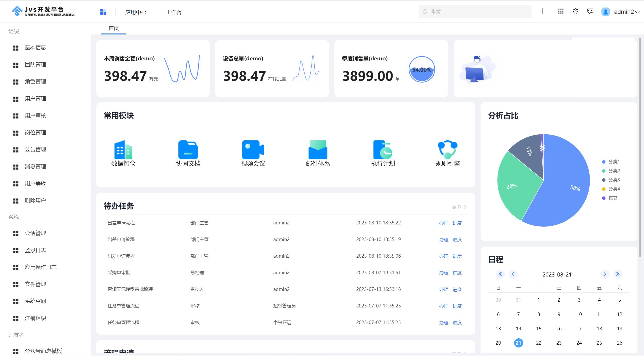Click 办理 for the 采购单审批 task
Image resolution: width=644 pixels, height=356 pixels.
coord(444,273)
